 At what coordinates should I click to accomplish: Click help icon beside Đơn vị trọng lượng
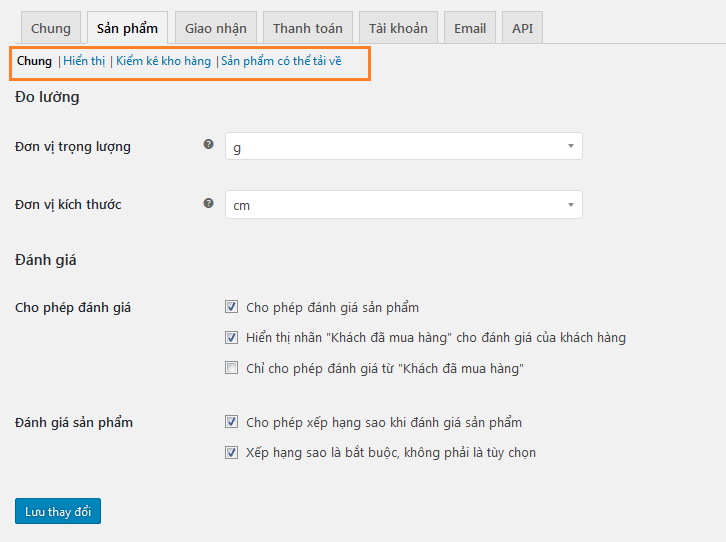click(209, 145)
